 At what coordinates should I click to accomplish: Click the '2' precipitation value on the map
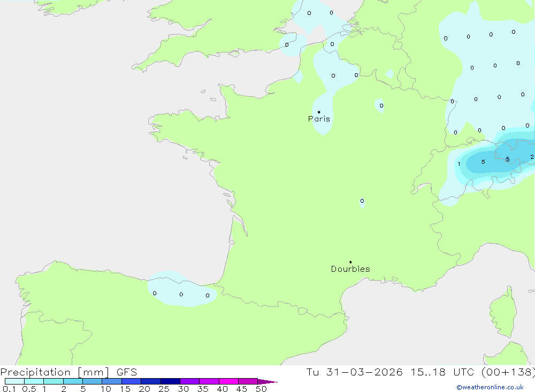pyautogui.click(x=532, y=157)
